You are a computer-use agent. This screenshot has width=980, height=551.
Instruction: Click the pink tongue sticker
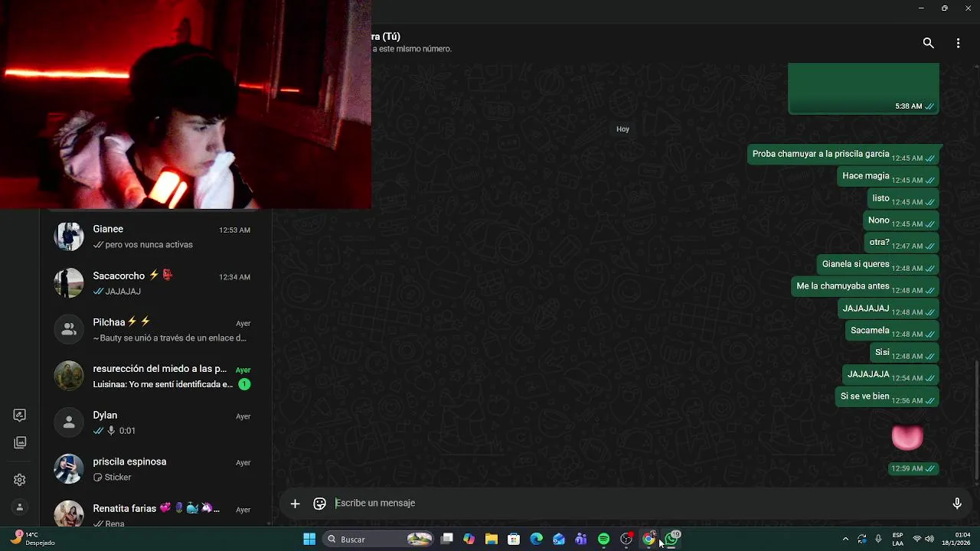pos(907,437)
